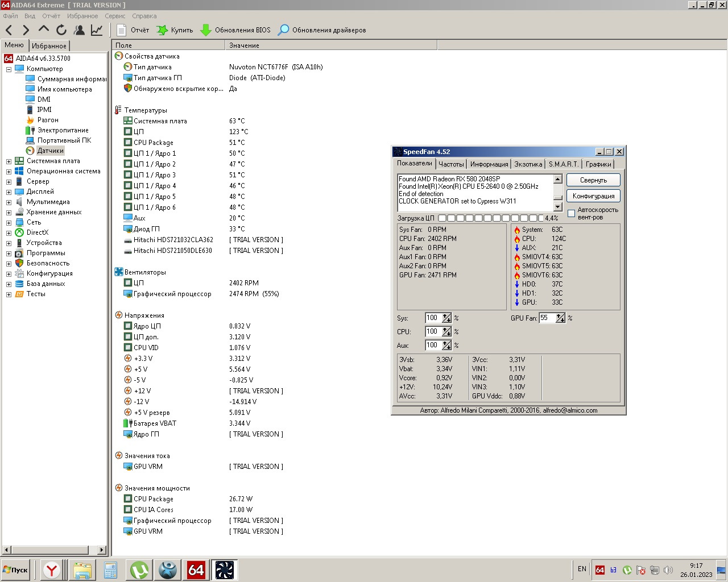The image size is (728, 582).
Task: Open the graph chart toolbar icon
Action: point(97,30)
